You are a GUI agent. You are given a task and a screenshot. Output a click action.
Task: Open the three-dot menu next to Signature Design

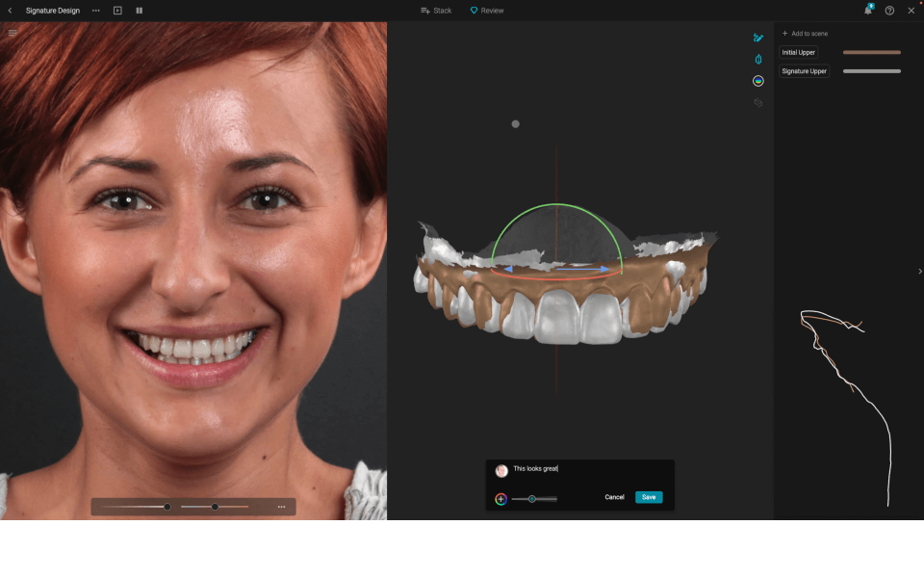click(95, 11)
